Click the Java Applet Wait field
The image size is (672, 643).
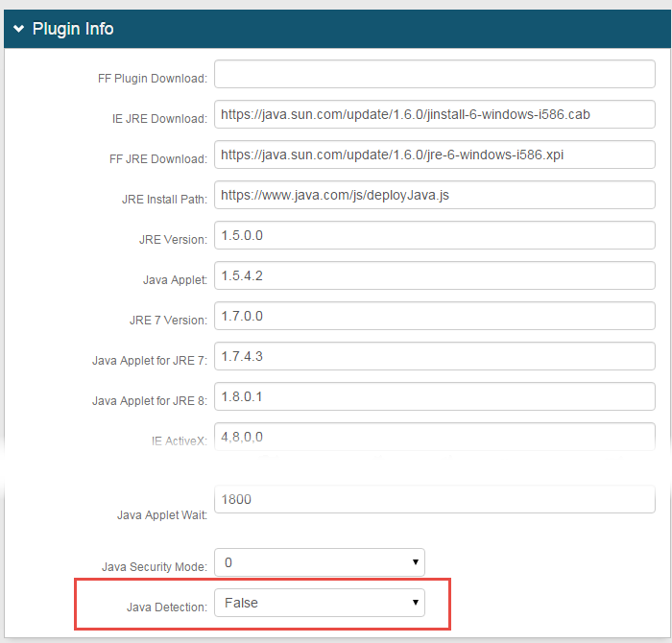pyautogui.click(x=434, y=500)
